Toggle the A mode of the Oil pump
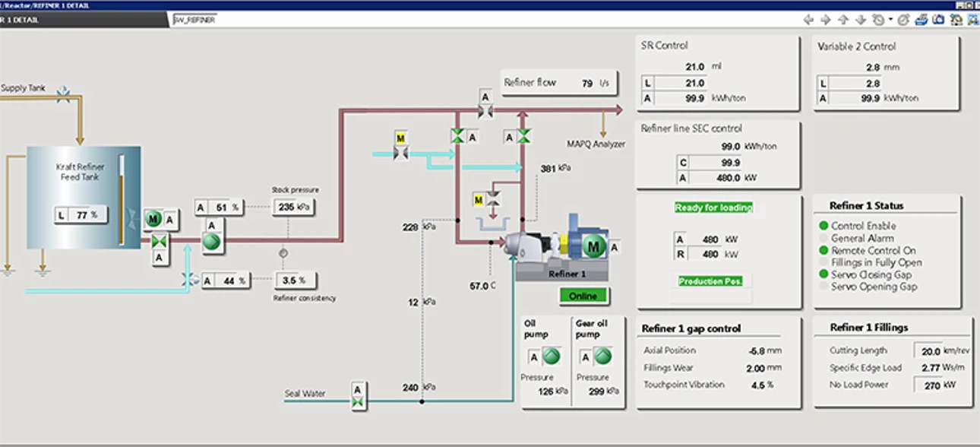 [533, 357]
